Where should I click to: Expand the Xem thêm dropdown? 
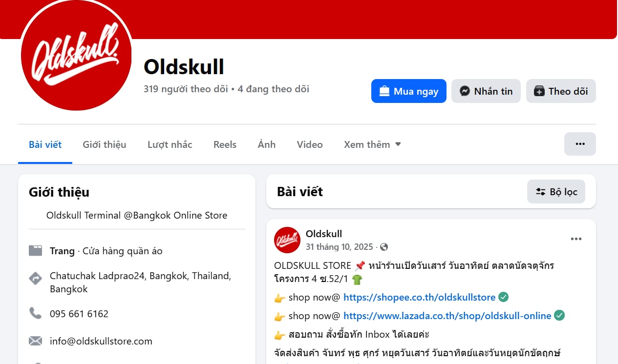[372, 144]
